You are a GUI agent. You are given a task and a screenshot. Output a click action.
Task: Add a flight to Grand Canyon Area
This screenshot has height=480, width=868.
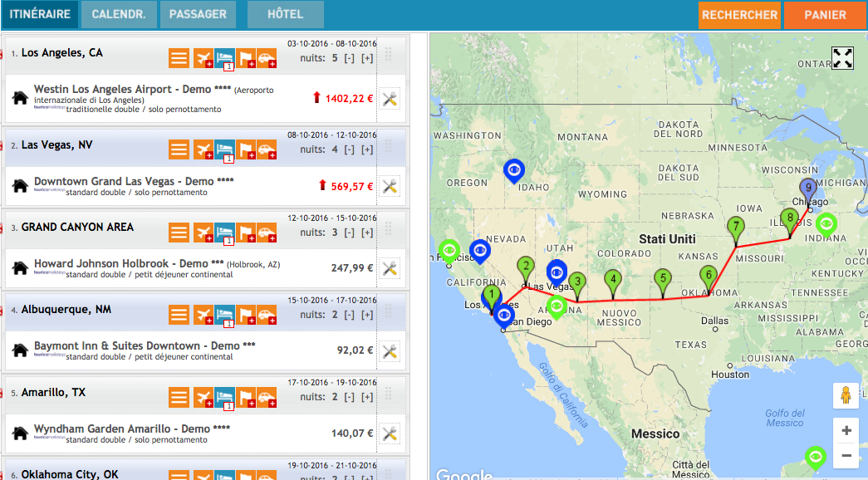pos(204,233)
